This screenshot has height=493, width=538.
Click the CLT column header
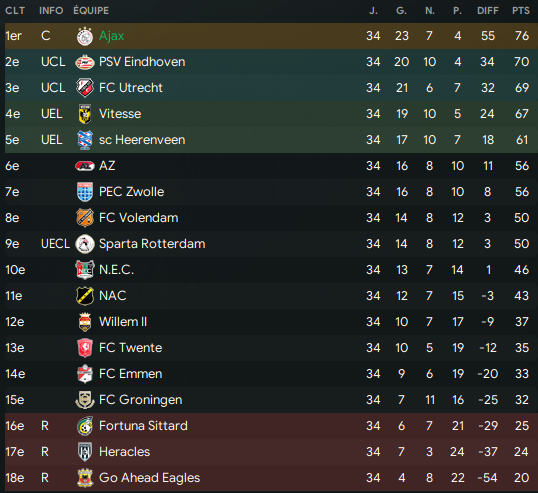15,11
